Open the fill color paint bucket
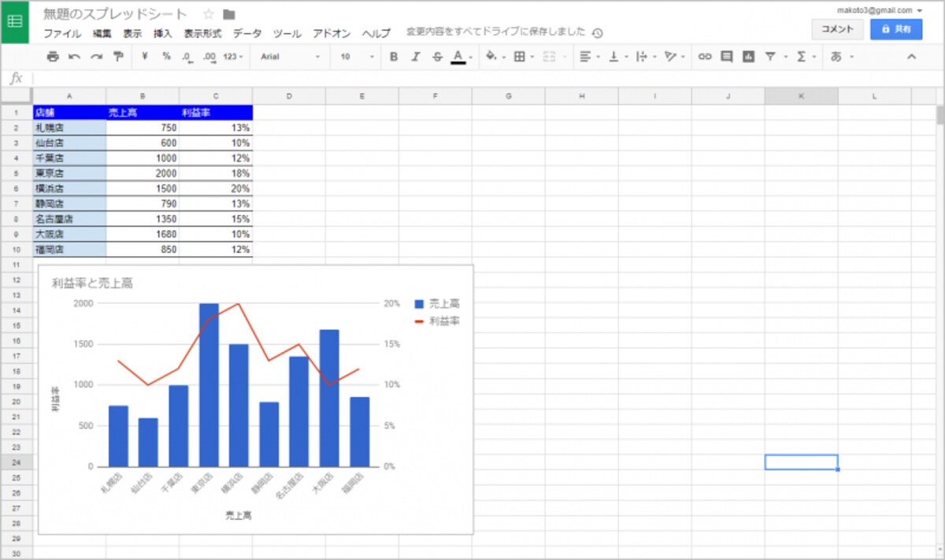945x560 pixels. pyautogui.click(x=491, y=57)
